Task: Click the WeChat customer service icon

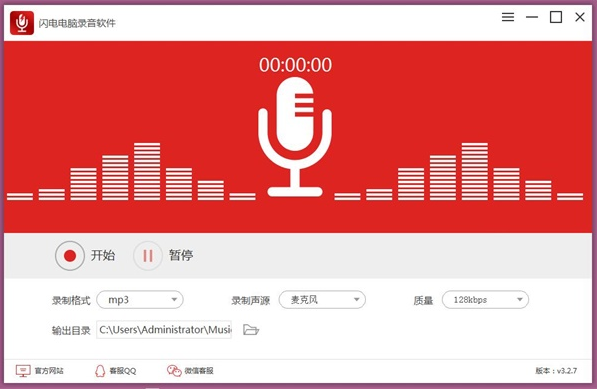Action: coord(174,371)
